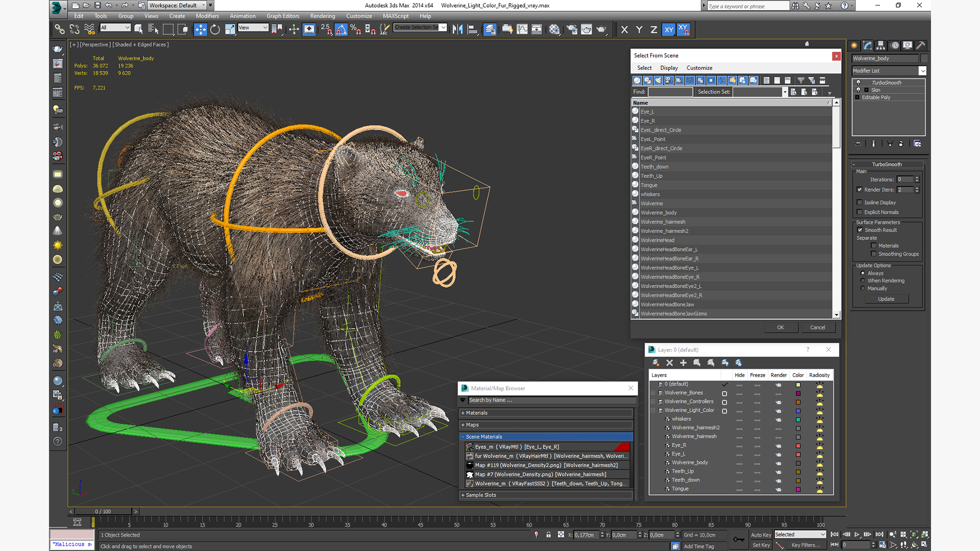The height and width of the screenshot is (551, 980).
Task: Toggle selection lock padlock icon
Action: 549,535
